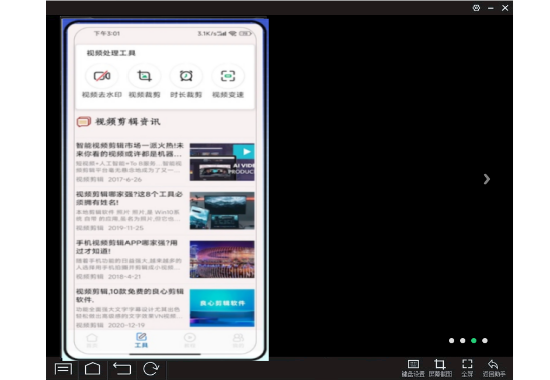550x380 pixels.
Task: Click the return-to-assistant arrow icon
Action: 494,368
